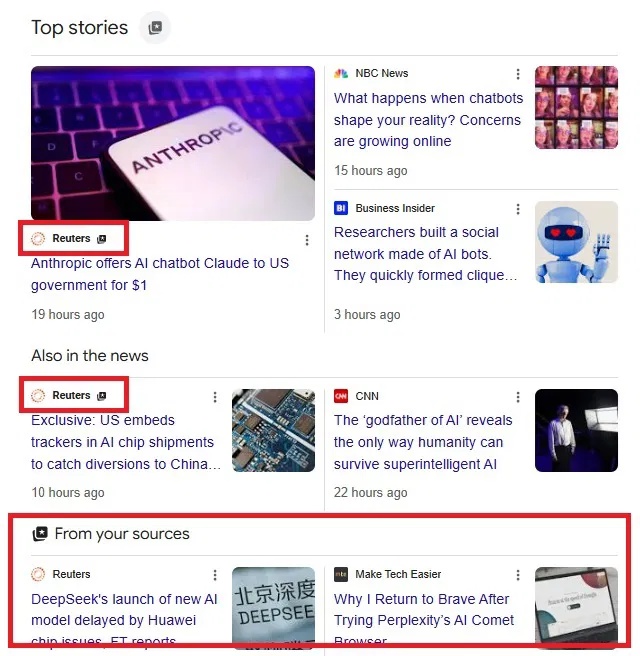Click more options dots on Make Tech Easier story
This screenshot has height=656, width=640.
tap(518, 575)
